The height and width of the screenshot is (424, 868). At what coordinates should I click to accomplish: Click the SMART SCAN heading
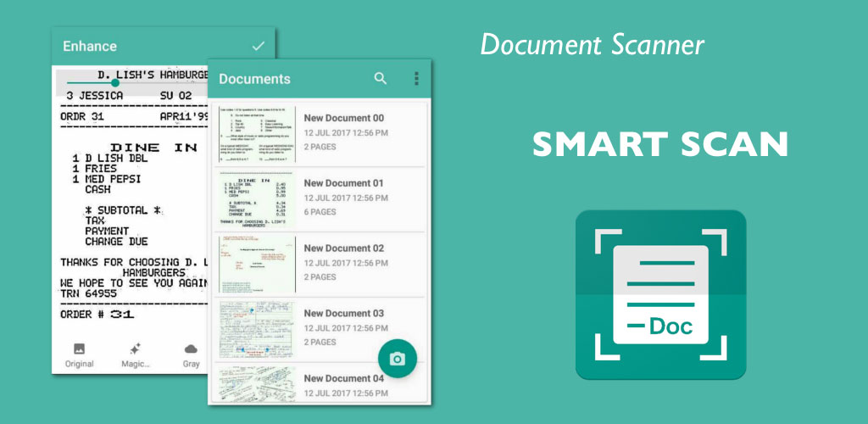(x=659, y=144)
